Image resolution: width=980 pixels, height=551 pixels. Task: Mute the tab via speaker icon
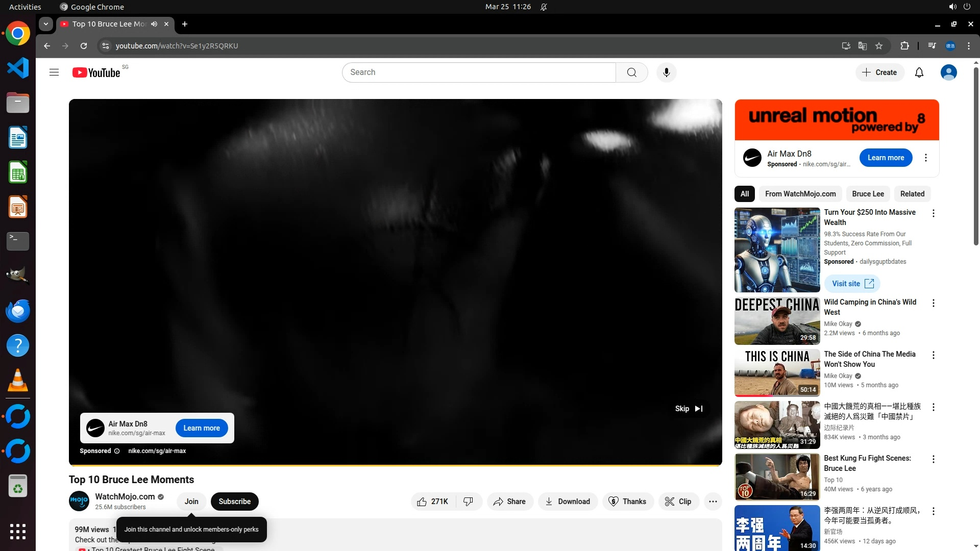pyautogui.click(x=154, y=24)
